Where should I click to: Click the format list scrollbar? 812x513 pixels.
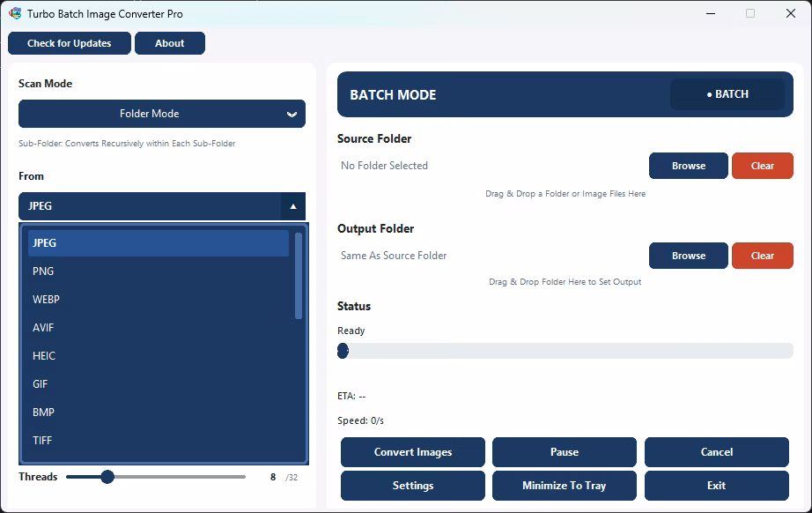pos(299,276)
